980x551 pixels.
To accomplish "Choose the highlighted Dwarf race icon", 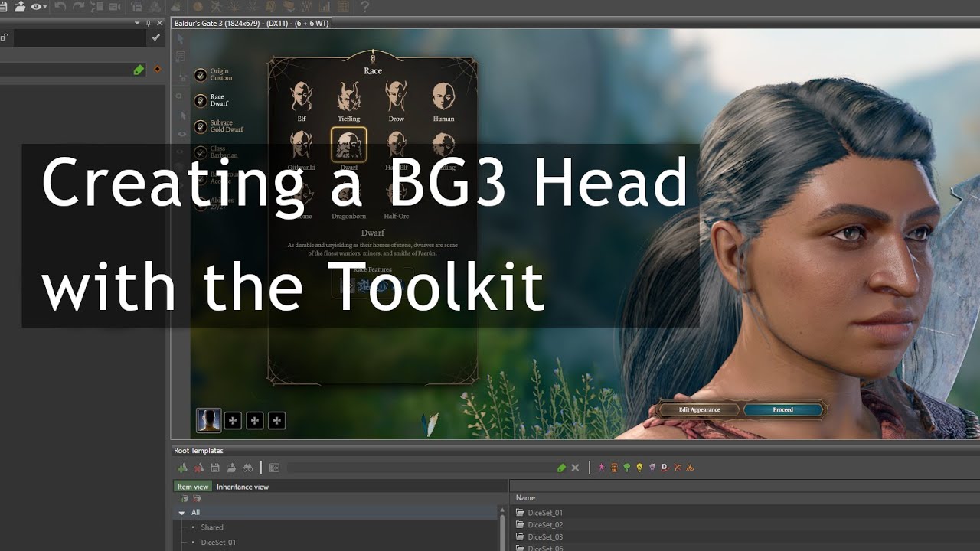I will pyautogui.click(x=349, y=145).
